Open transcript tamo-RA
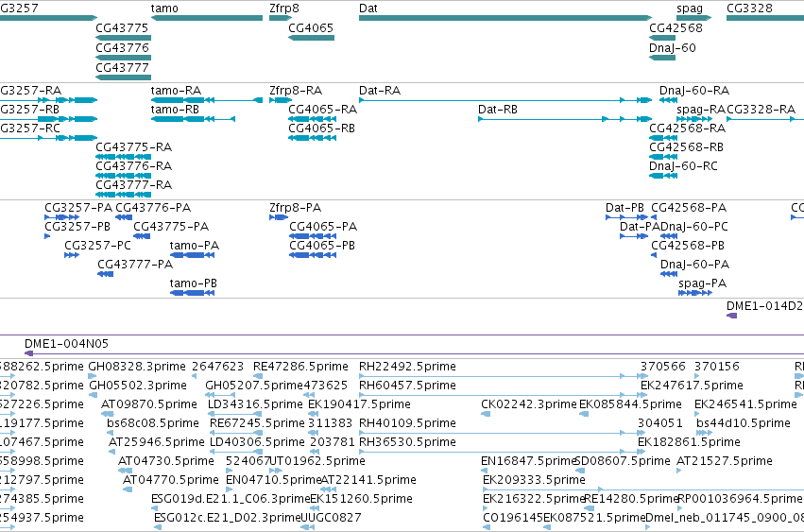804x532 pixels. pyautogui.click(x=176, y=91)
